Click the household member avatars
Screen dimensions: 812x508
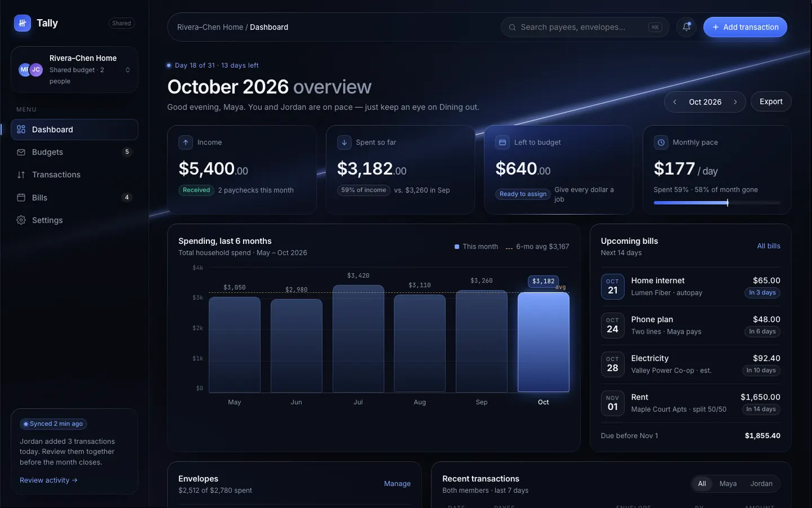tap(30, 69)
